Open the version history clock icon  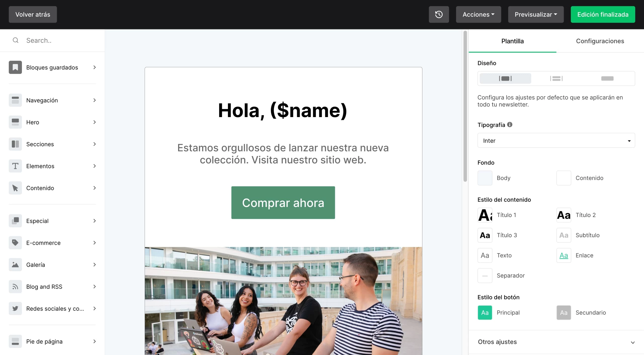pyautogui.click(x=439, y=14)
